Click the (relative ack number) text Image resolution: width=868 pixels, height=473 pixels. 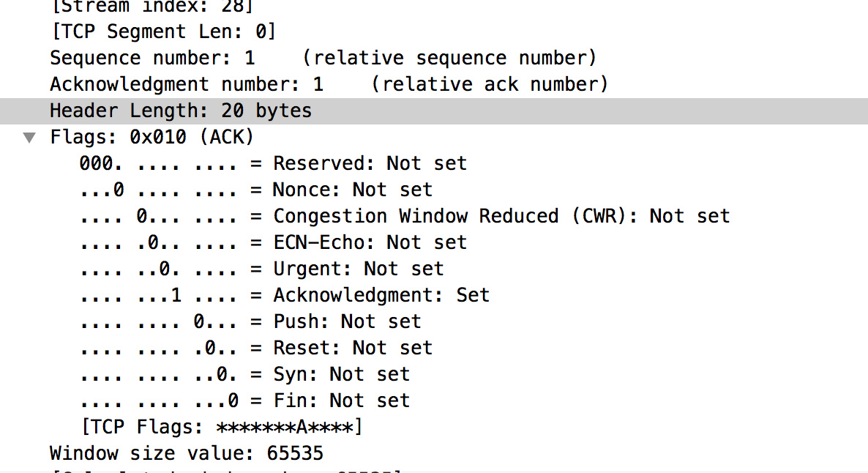coord(489,84)
